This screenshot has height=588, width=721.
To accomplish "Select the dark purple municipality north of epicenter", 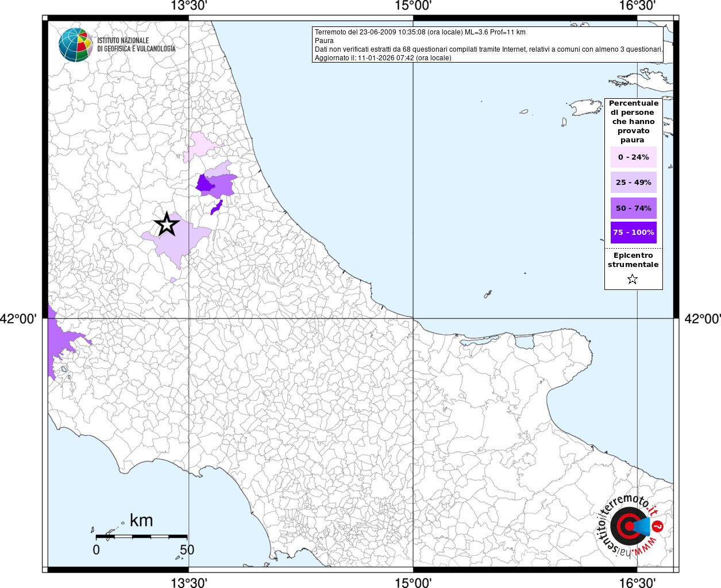I will pyautogui.click(x=204, y=184).
